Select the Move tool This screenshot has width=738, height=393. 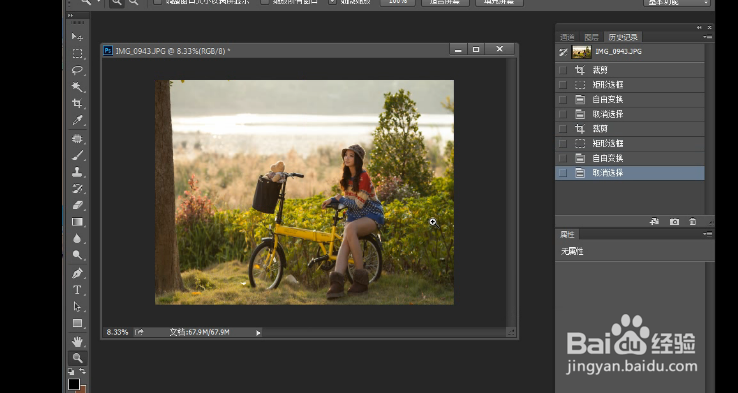(x=77, y=37)
